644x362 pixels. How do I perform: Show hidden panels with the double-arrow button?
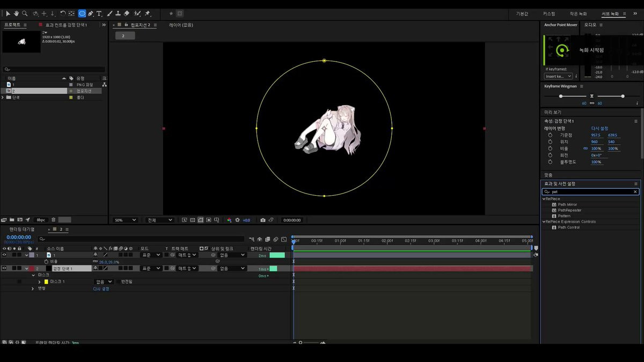point(104,25)
